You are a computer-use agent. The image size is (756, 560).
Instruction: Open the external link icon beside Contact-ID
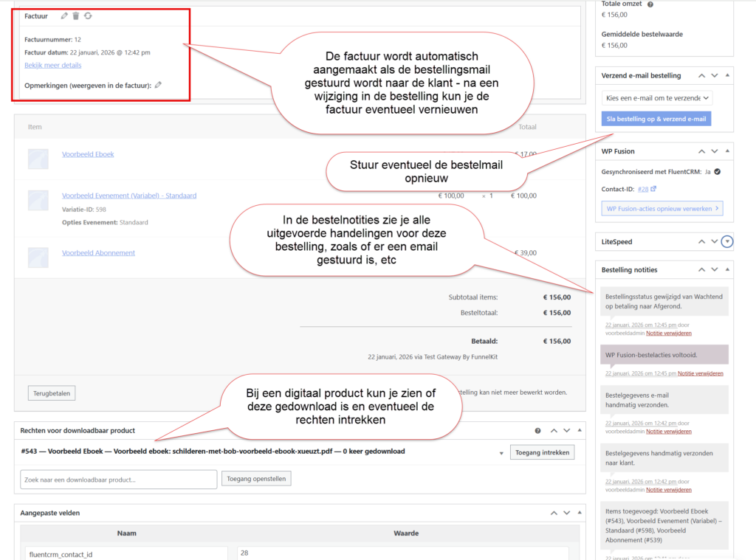pyautogui.click(x=654, y=190)
